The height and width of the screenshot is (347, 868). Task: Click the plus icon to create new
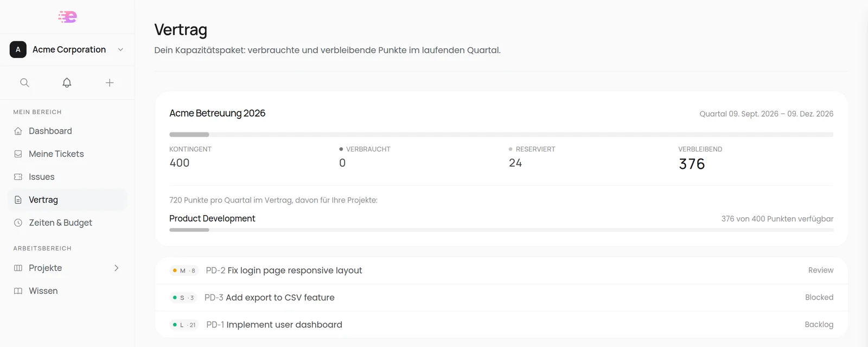110,83
